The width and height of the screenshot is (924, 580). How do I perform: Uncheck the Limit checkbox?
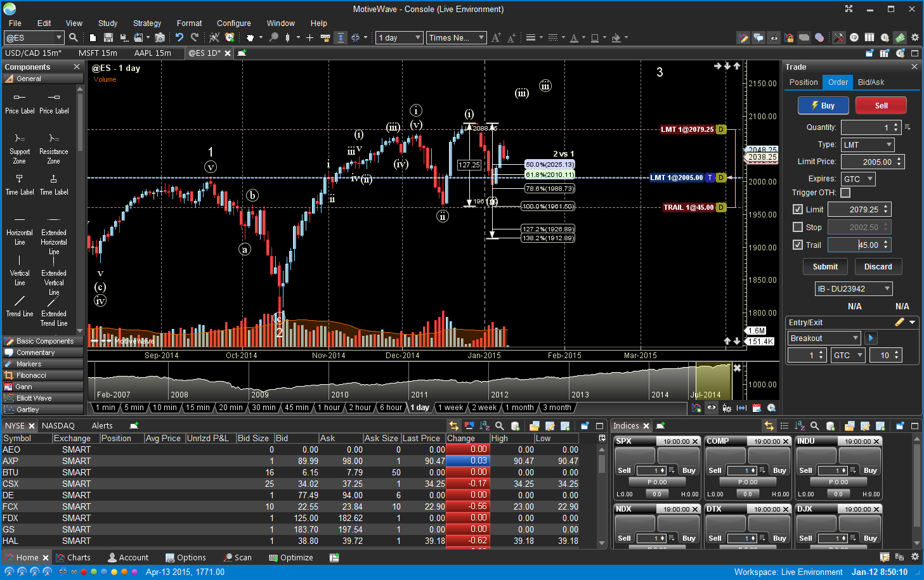pos(798,209)
